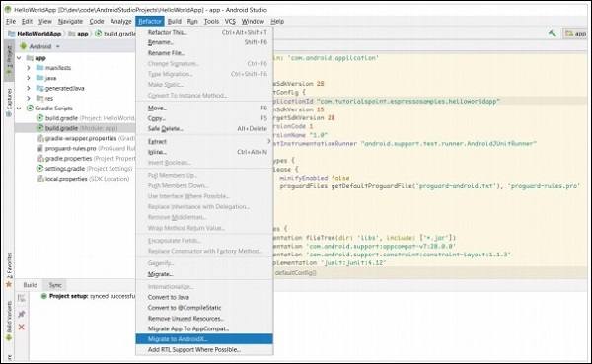Choose Copy... from Refactor menu
Screen dimensions: 592x364
(204, 118)
